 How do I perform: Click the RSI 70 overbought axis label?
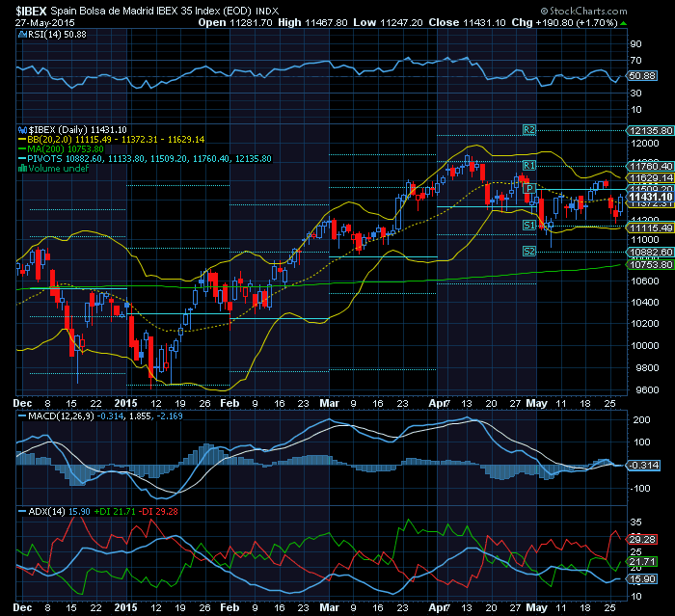click(x=635, y=61)
